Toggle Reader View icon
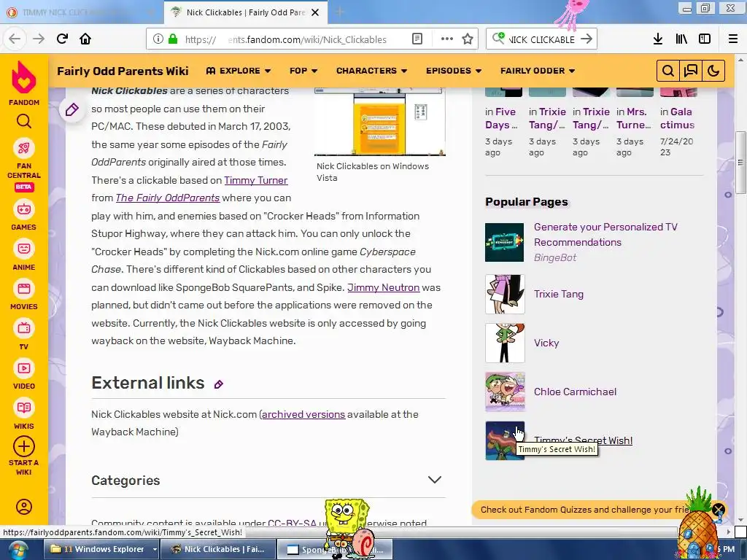This screenshot has height=560, width=747. coord(417,39)
